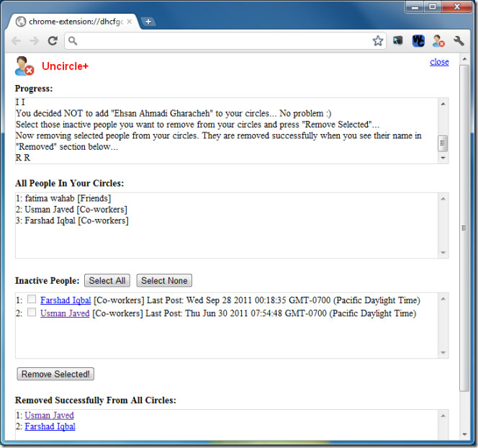Open Farshad Iqbal link in Inactive People

(x=66, y=300)
